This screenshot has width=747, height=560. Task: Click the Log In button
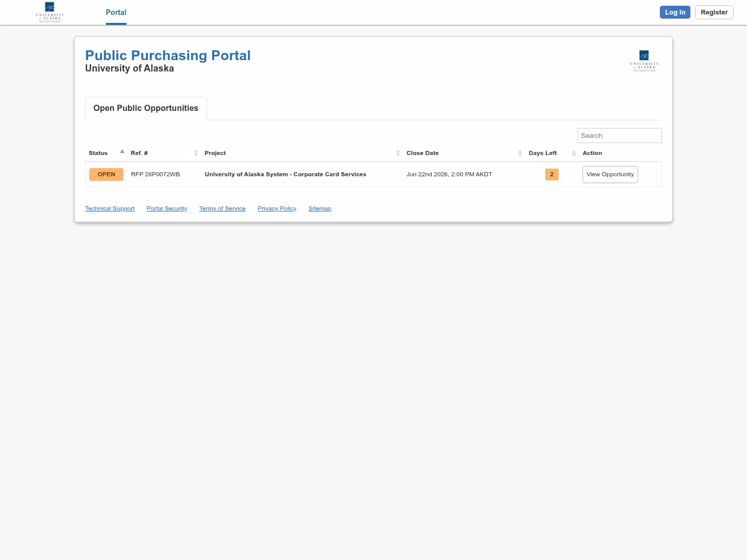coord(675,12)
